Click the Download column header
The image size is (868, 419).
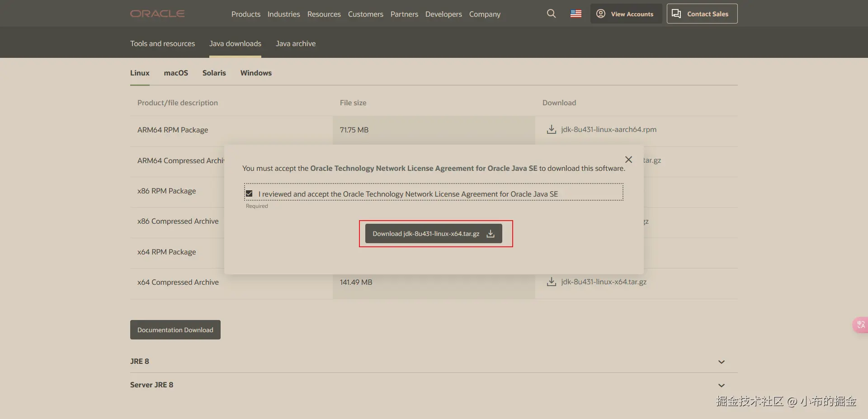point(559,103)
